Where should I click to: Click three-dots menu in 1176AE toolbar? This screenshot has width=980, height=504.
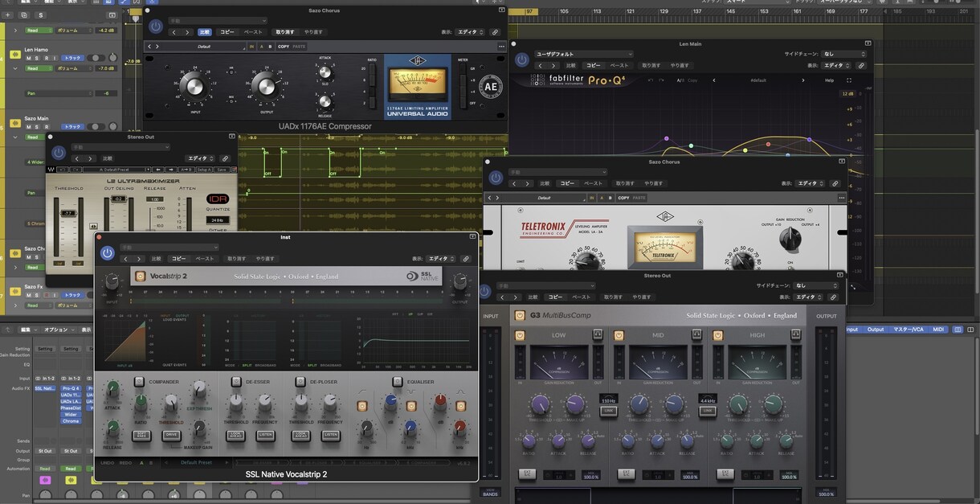tap(501, 47)
